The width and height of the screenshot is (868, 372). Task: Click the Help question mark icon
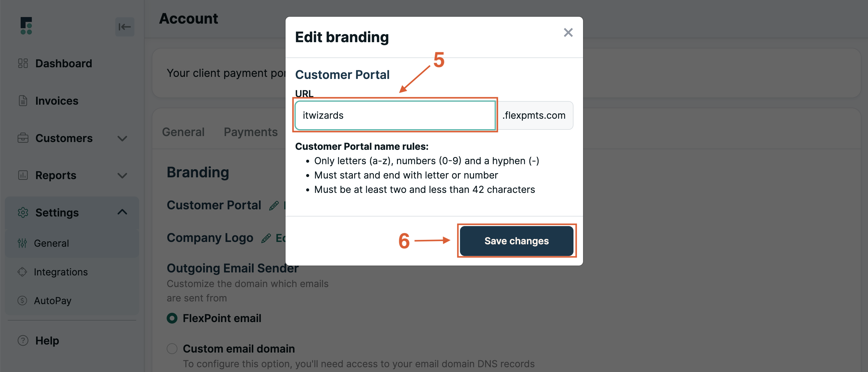tap(22, 341)
